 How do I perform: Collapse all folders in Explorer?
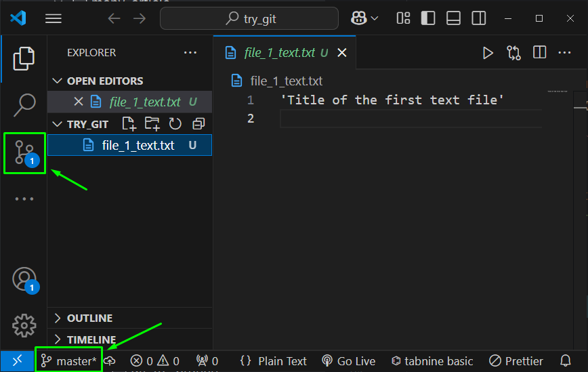click(x=198, y=123)
